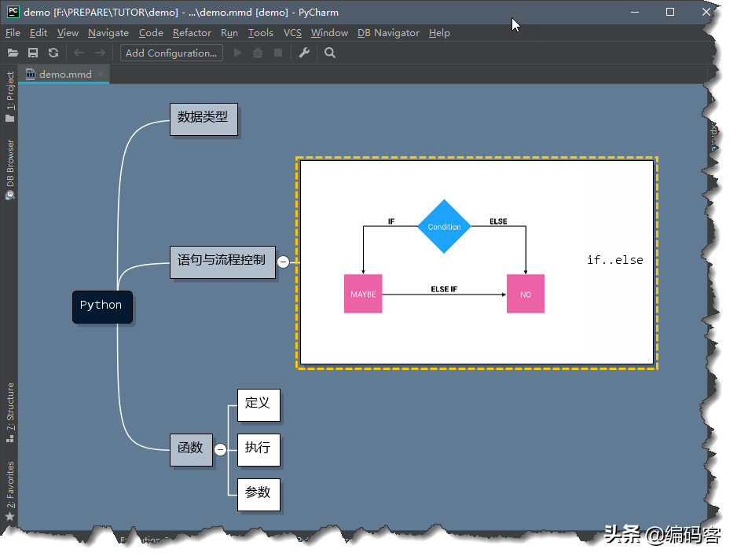Select the Python root node

pyautogui.click(x=102, y=307)
